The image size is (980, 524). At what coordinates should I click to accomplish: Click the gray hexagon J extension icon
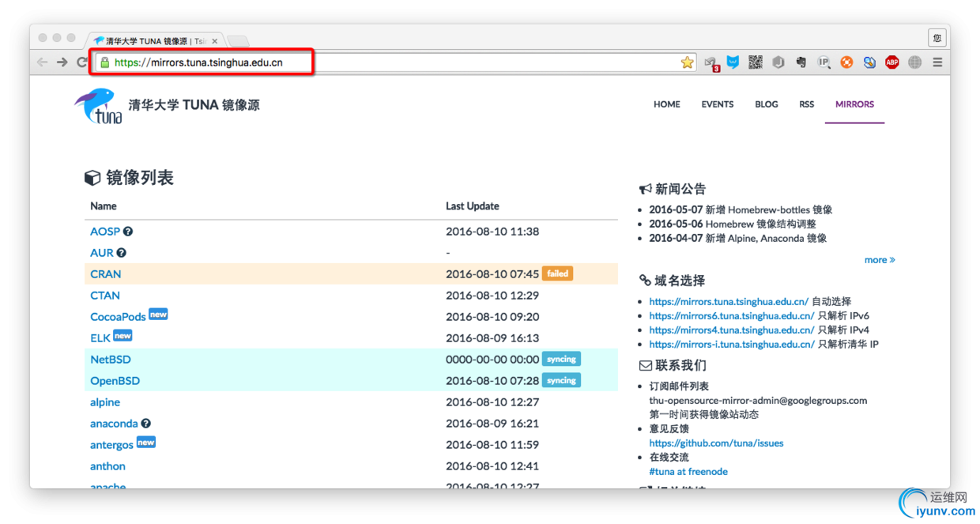coord(778,62)
